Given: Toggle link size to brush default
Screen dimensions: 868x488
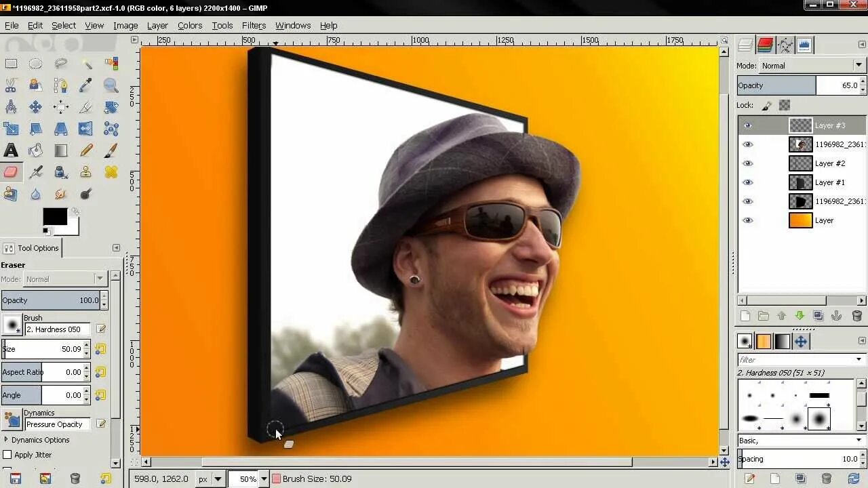Looking at the screenshot, I should (100, 349).
